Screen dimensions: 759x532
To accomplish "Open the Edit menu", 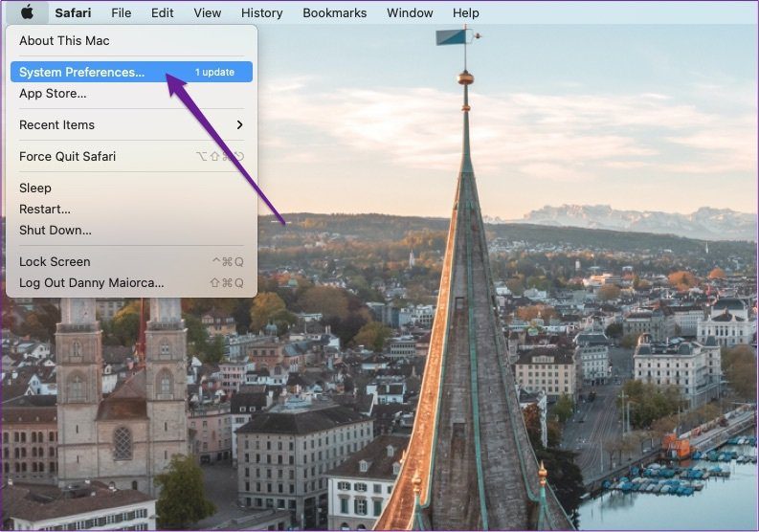I will [162, 13].
